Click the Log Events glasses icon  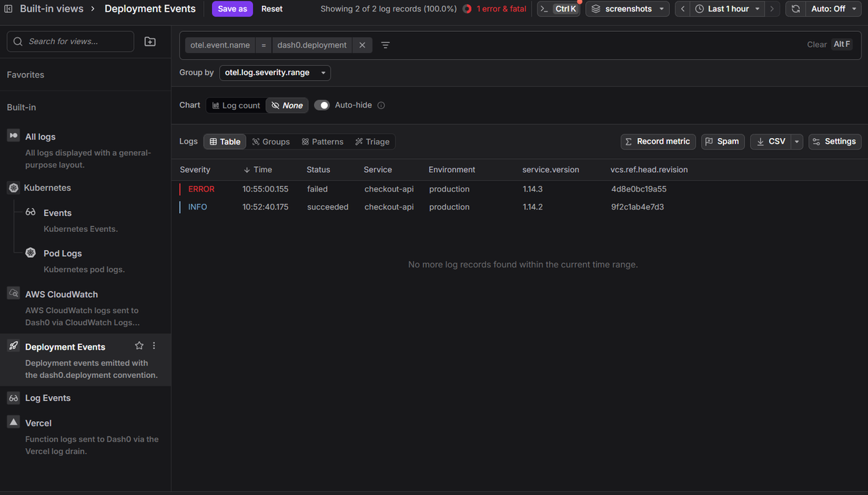tap(13, 397)
